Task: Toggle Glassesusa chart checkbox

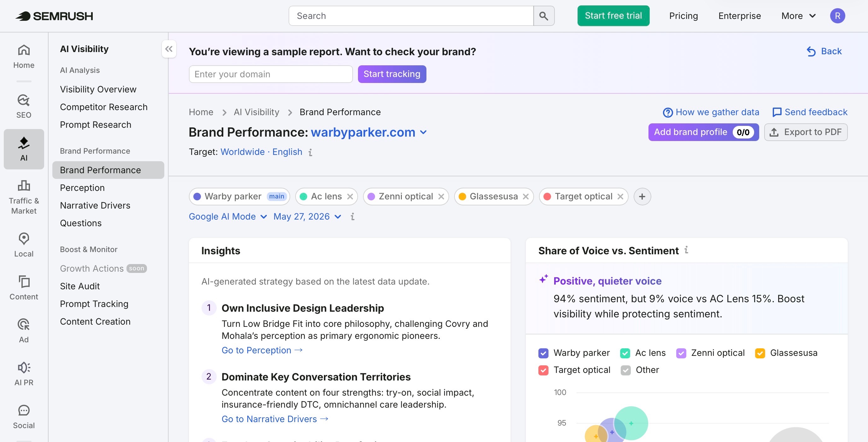Action: click(x=760, y=353)
